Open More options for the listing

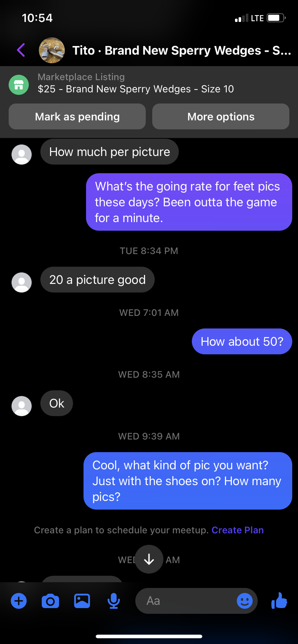tap(221, 116)
